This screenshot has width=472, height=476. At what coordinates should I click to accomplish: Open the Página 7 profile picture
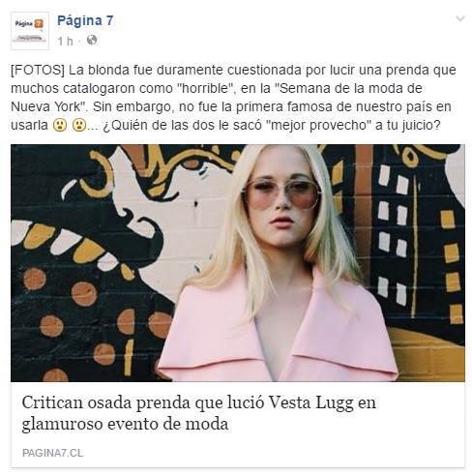point(30,31)
